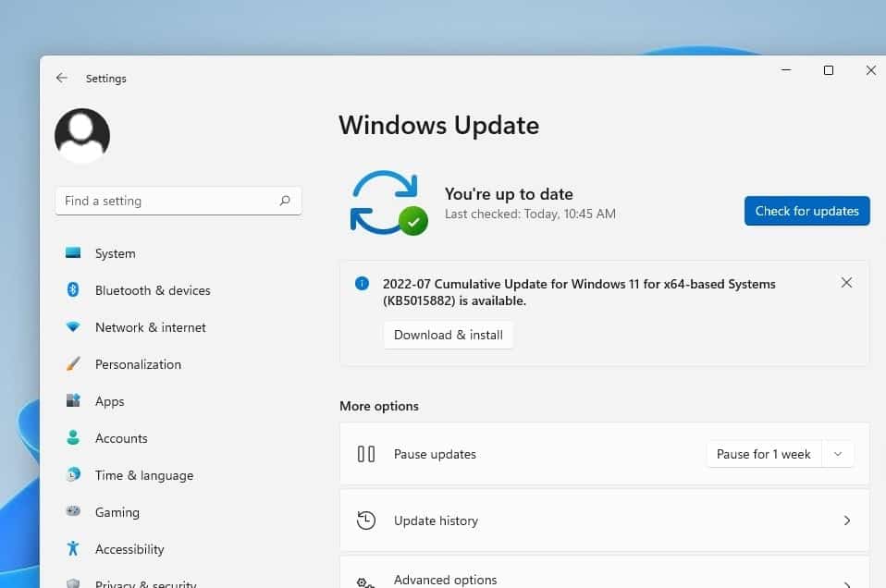Click the Network wifi icon in sidebar
This screenshot has width=886, height=588.
pos(73,327)
